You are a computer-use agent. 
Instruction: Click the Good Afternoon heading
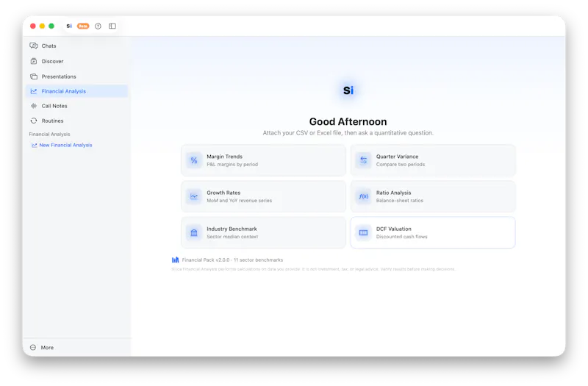point(348,121)
